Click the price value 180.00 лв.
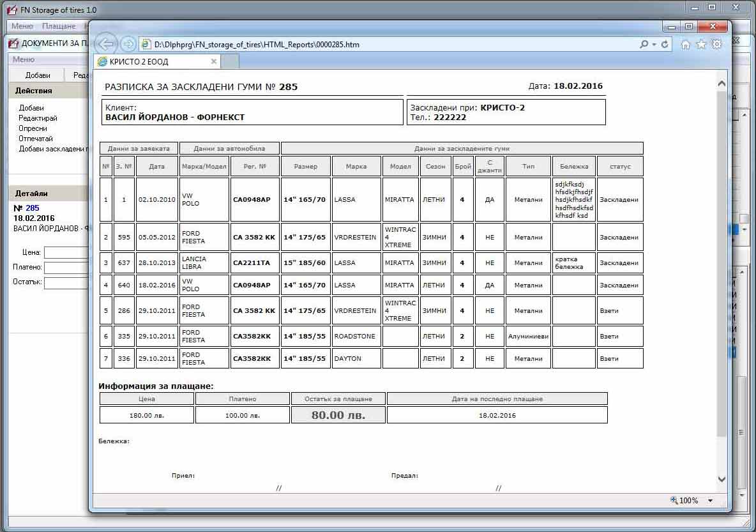Viewport: 756px width, 532px height. (x=147, y=415)
